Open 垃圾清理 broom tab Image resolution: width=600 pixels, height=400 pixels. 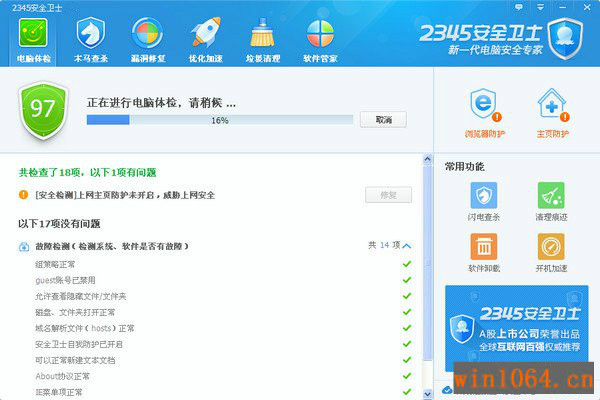[x=263, y=41]
